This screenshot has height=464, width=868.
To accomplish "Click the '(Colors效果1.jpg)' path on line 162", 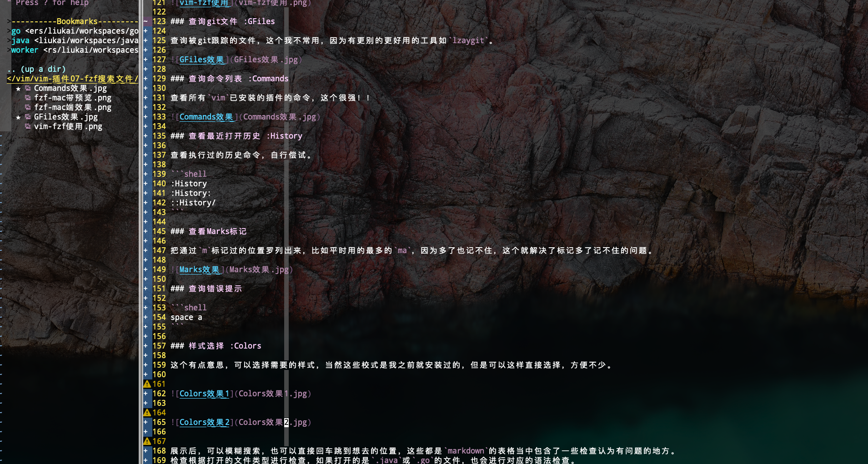I will (x=273, y=394).
